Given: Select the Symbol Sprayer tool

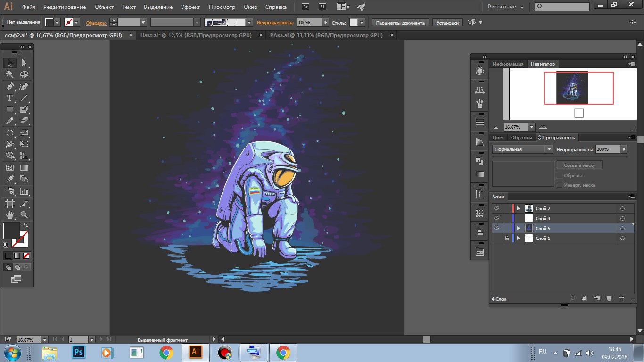Looking at the screenshot, I should 9,191.
